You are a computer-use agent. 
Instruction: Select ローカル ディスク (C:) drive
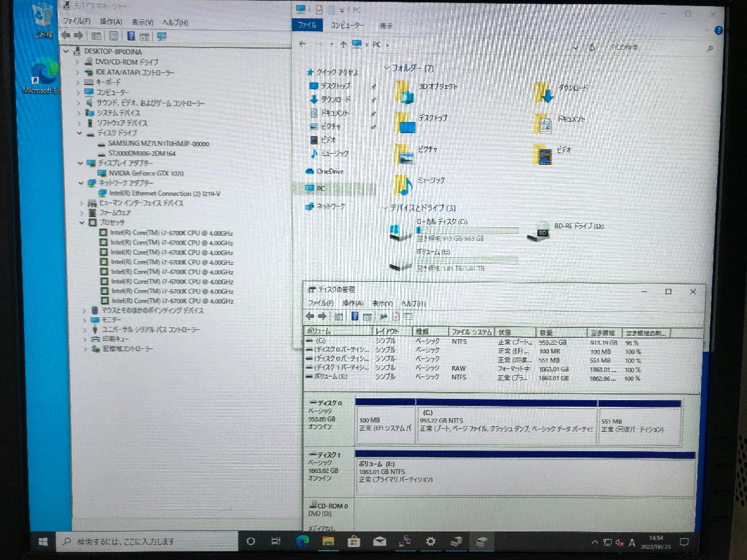point(454,230)
